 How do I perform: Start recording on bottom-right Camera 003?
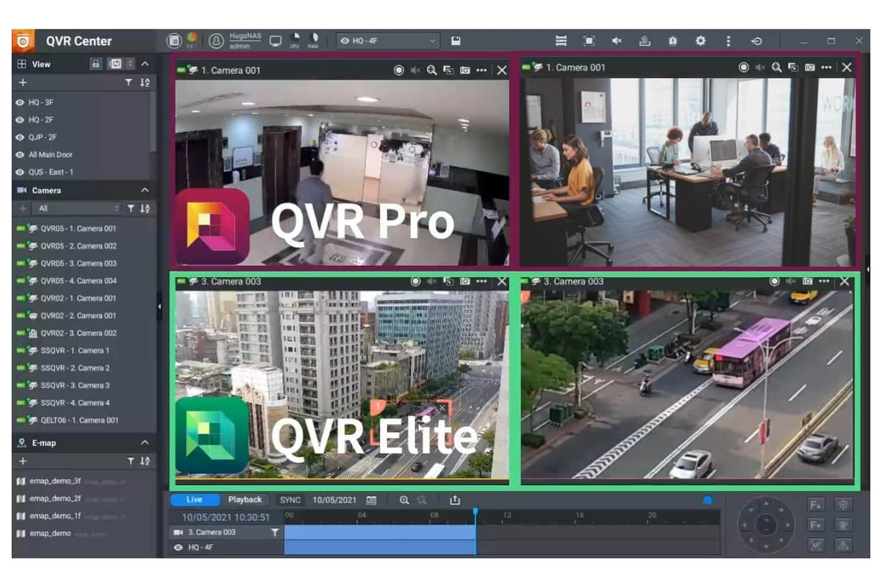775,282
